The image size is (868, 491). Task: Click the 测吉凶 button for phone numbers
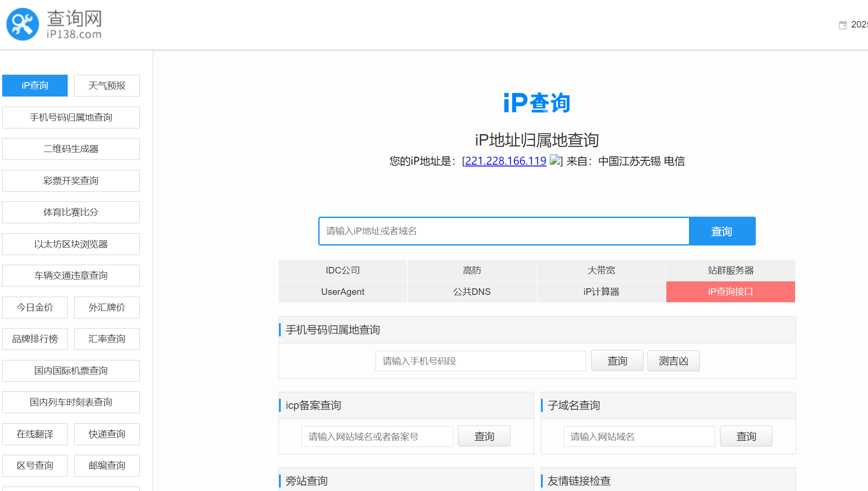pos(673,361)
